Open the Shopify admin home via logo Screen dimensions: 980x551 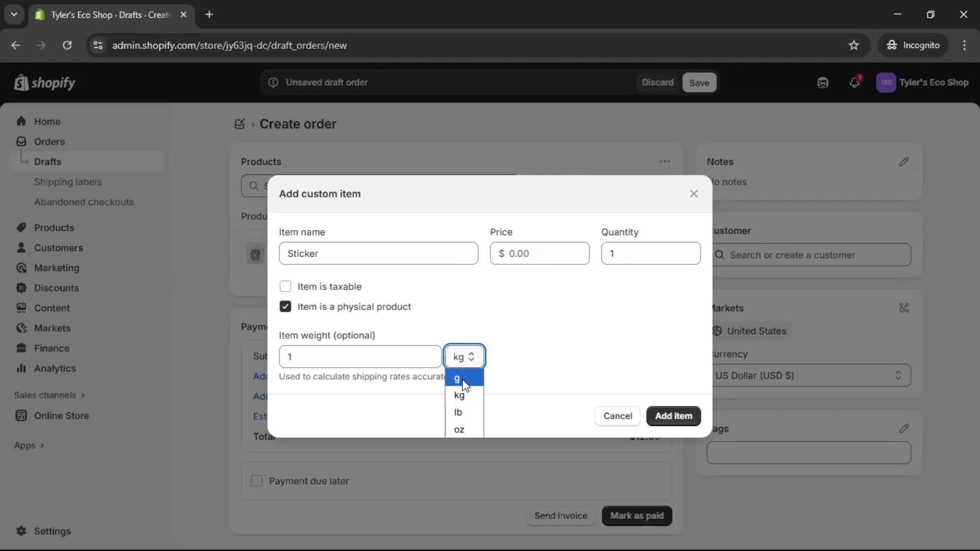45,83
